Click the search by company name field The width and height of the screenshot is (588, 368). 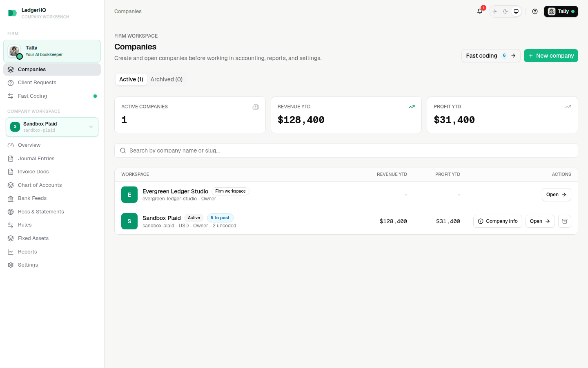coord(346,150)
